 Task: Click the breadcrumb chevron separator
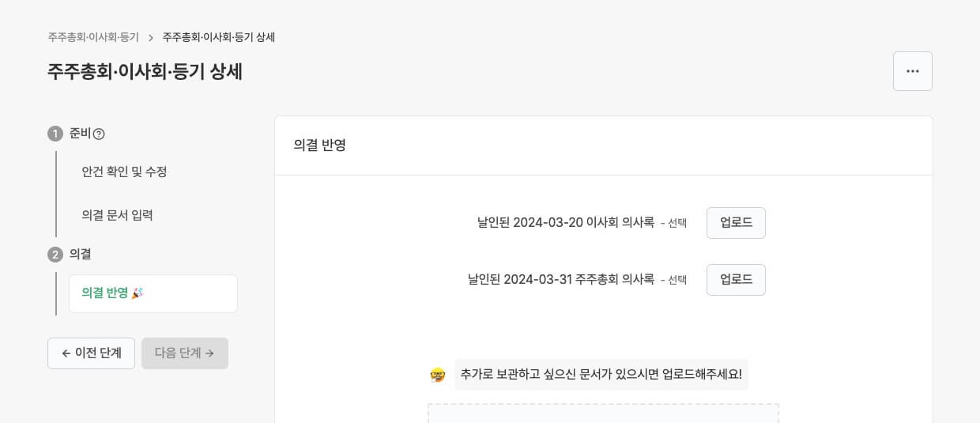(151, 38)
